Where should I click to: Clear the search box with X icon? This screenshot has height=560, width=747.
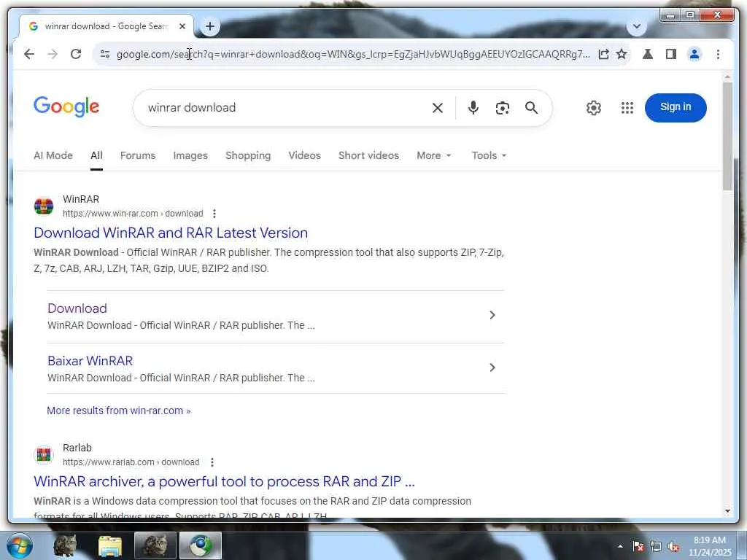click(x=438, y=108)
